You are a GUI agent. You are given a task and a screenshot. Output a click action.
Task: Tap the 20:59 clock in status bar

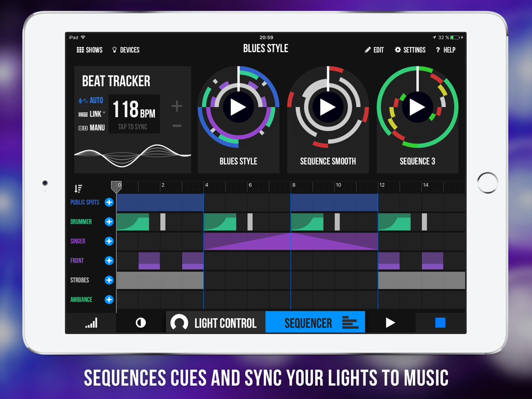(x=267, y=37)
